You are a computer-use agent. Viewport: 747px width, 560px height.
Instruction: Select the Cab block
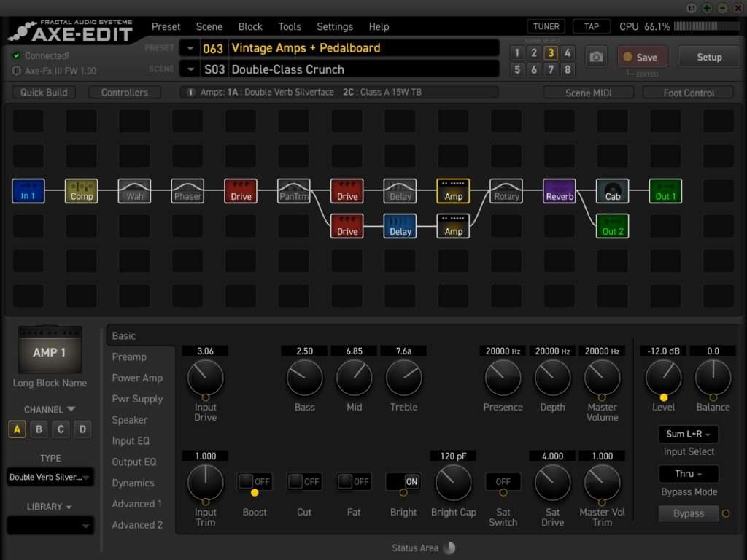point(613,191)
